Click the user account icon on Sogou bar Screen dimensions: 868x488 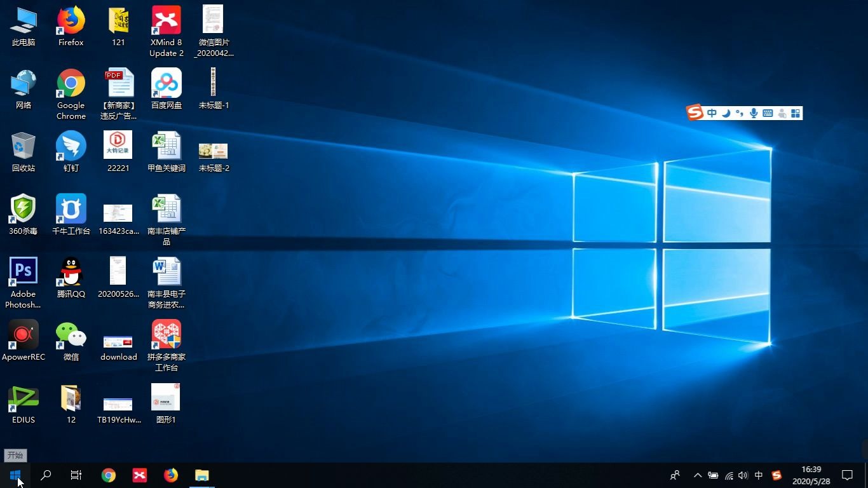coord(782,113)
